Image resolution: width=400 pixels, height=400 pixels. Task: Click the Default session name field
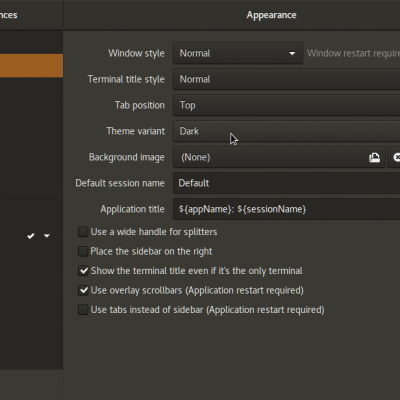click(286, 183)
